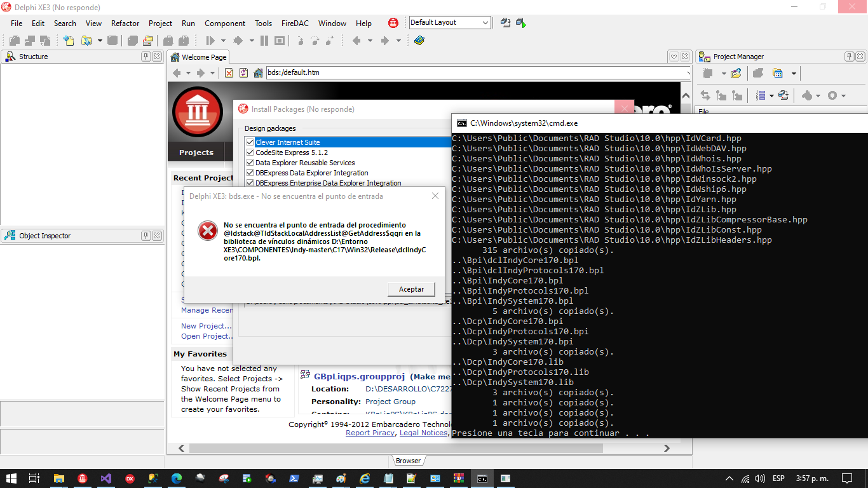This screenshot has height=488, width=868.
Task: Click the browser Refresh icon
Action: click(x=243, y=73)
